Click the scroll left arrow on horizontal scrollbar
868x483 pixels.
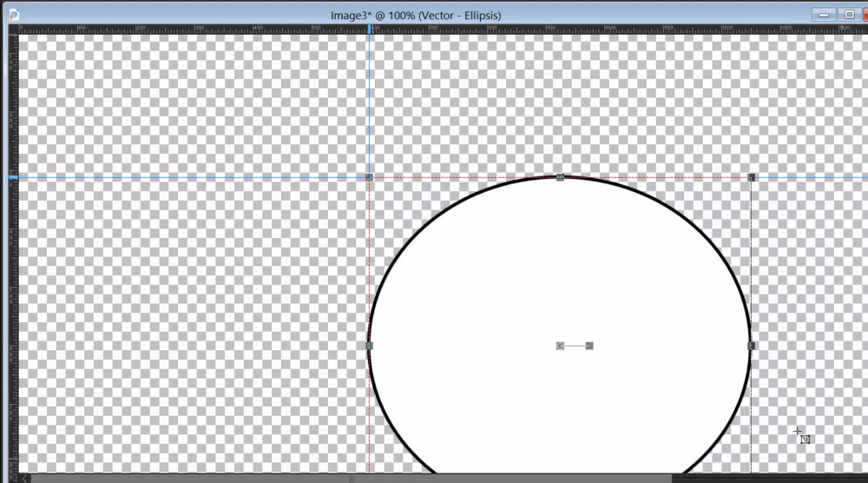coord(25,479)
